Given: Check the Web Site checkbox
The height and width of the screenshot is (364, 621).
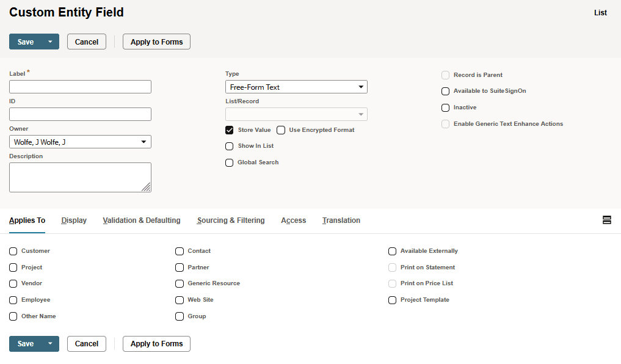Looking at the screenshot, I should (180, 300).
